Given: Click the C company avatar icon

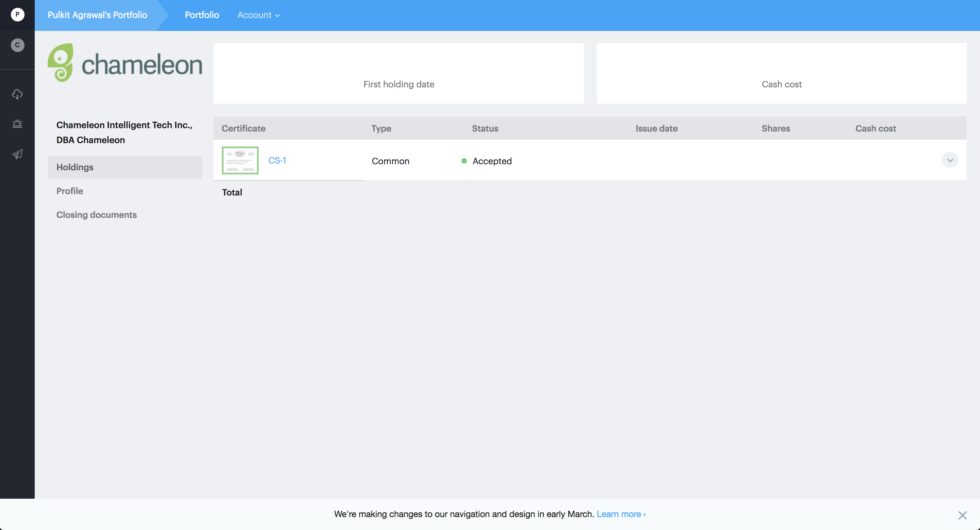Looking at the screenshot, I should 17,45.
